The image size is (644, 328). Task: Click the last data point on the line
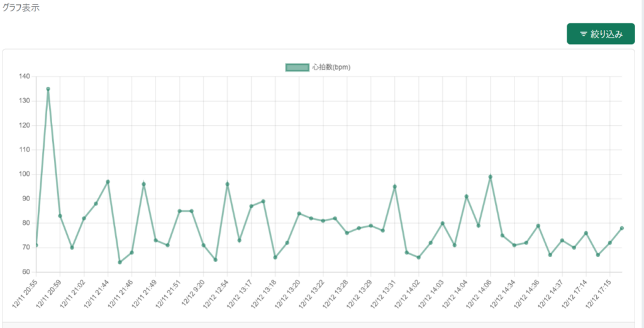[x=622, y=228]
